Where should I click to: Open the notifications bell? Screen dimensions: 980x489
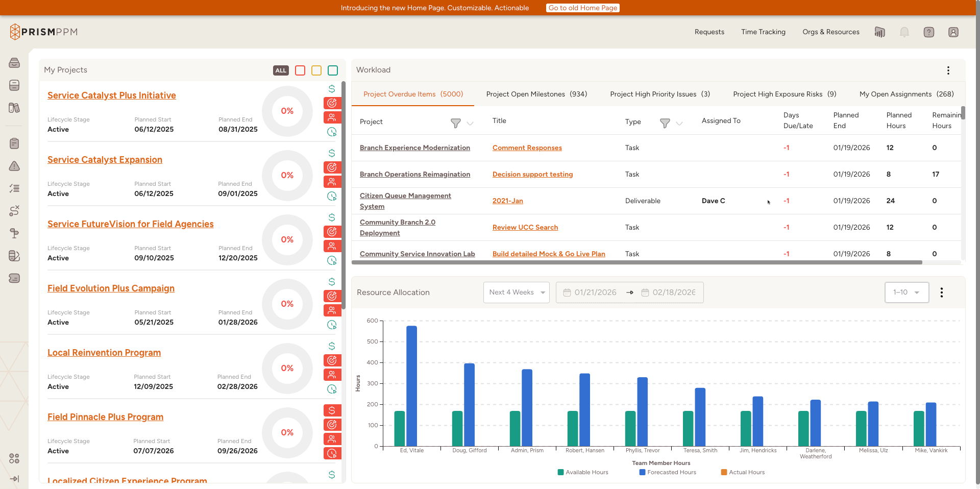click(x=904, y=32)
